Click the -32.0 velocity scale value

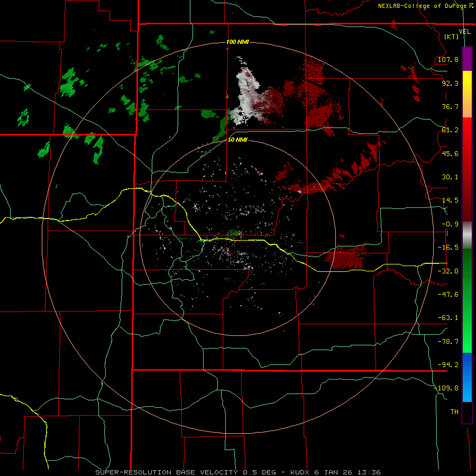448,271
